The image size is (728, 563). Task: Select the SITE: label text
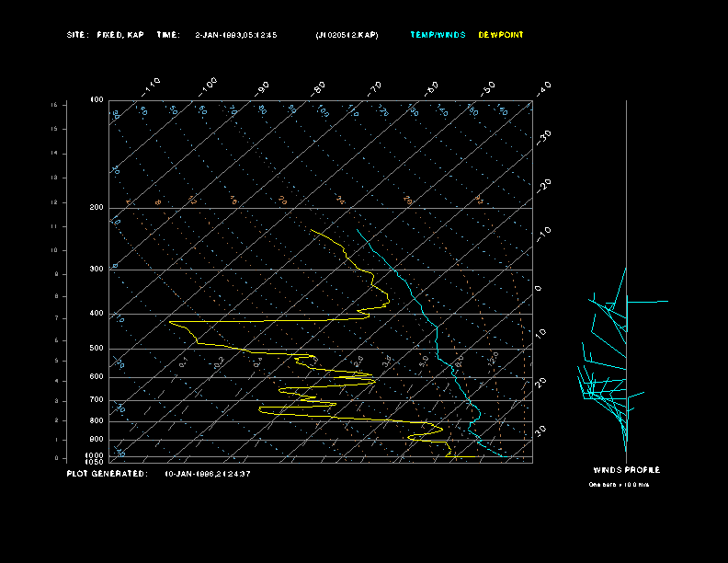[77, 35]
